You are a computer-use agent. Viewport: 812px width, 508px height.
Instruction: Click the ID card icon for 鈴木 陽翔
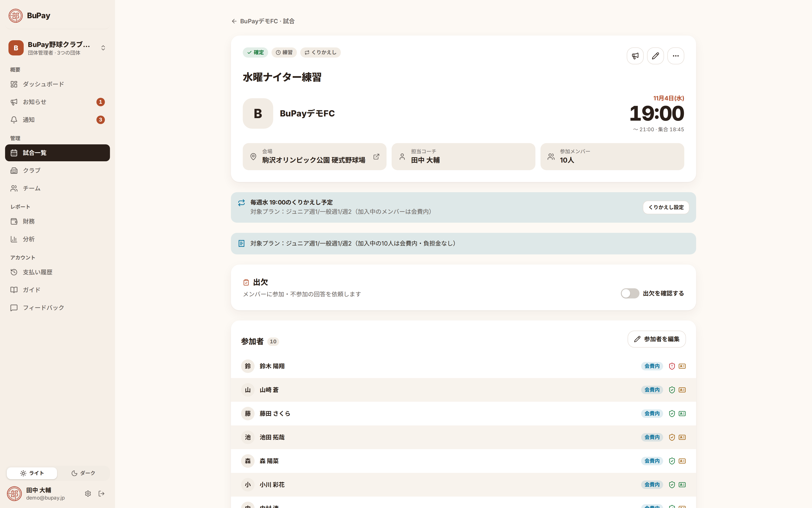coord(682,366)
